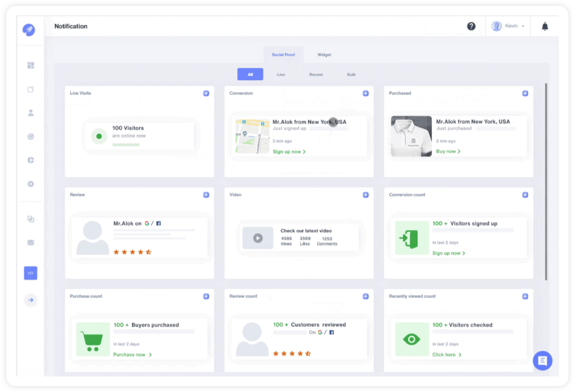
Task: Filter notifications by Recent
Action: (x=316, y=75)
